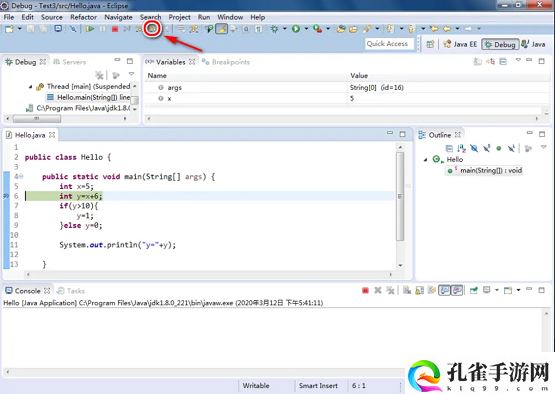Click the Collapse All icon in the Variables view

[503, 62]
